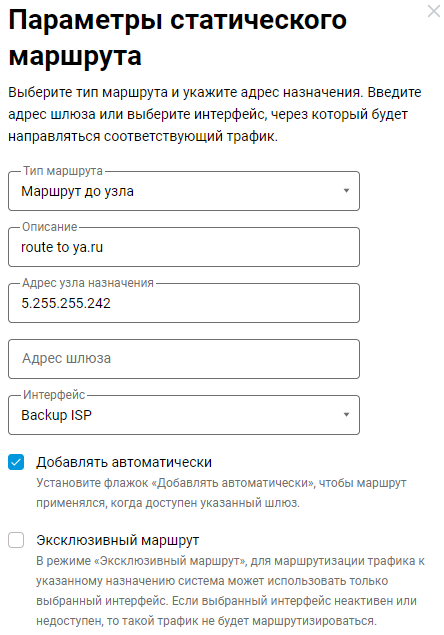Open the Интерфейс dropdown arrow
This screenshot has height=635, width=444.
346,415
